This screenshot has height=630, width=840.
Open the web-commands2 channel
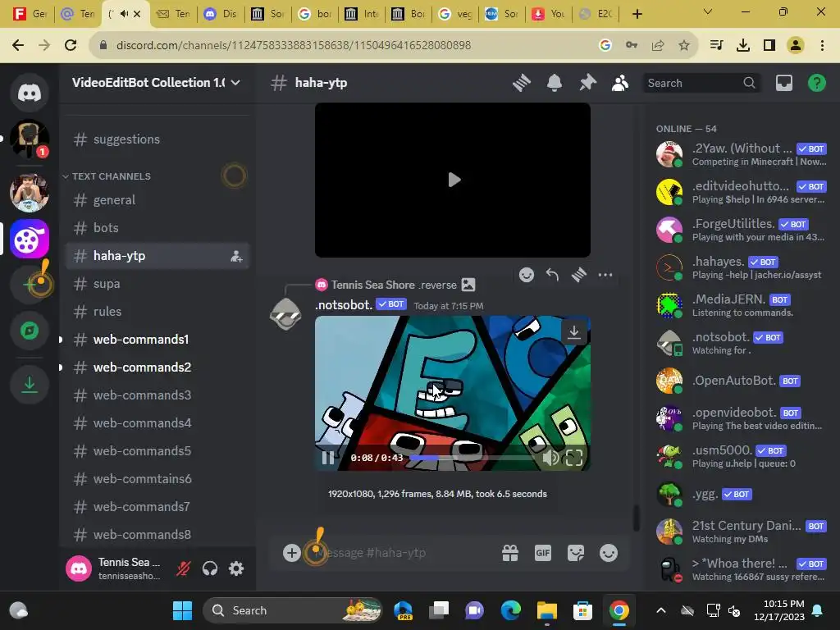coord(157,367)
